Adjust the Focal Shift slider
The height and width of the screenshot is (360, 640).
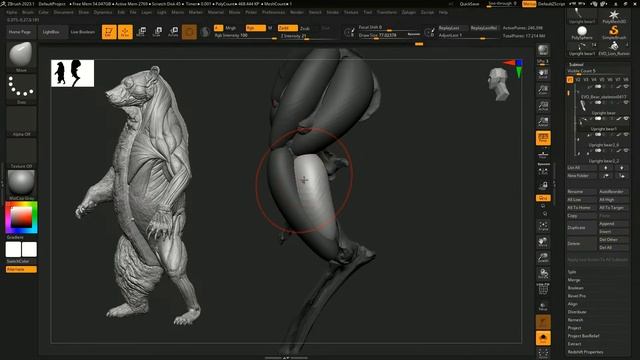tap(389, 28)
